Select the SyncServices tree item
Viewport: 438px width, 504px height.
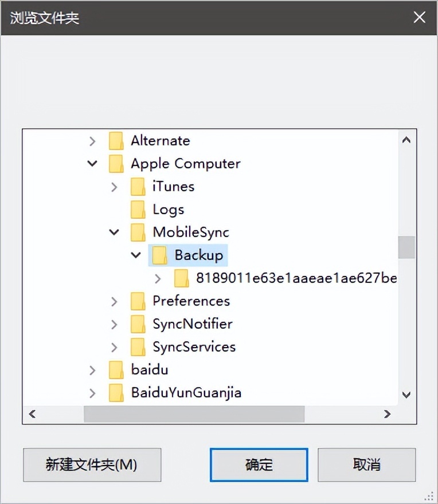coord(194,347)
